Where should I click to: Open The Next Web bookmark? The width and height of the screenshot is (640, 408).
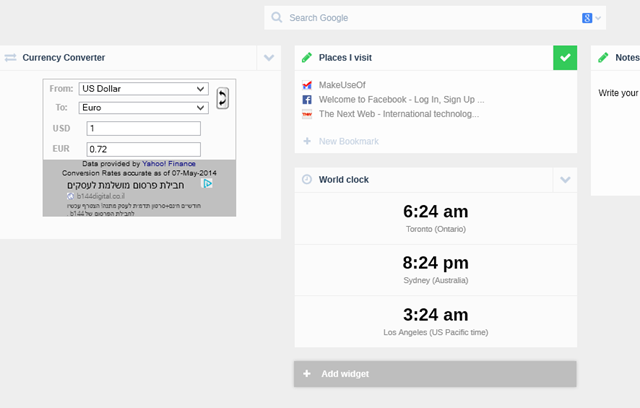coord(398,114)
